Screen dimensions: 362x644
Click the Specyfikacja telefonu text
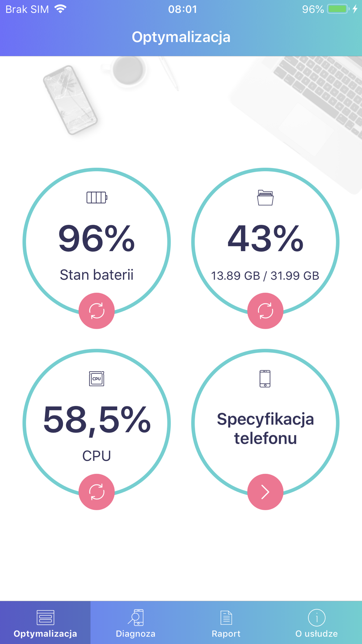pyautogui.click(x=265, y=429)
